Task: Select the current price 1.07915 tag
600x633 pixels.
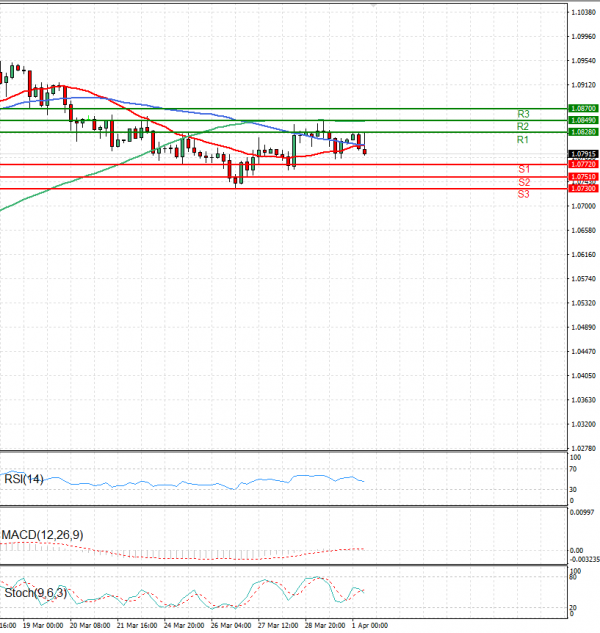Action: pos(583,154)
